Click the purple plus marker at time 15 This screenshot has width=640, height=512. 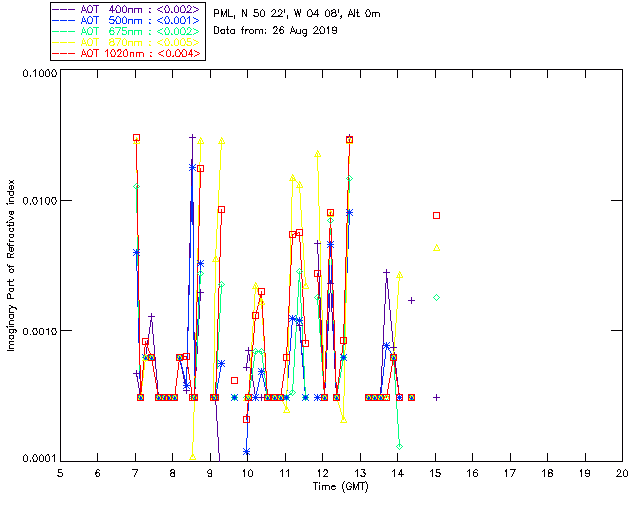(436, 397)
